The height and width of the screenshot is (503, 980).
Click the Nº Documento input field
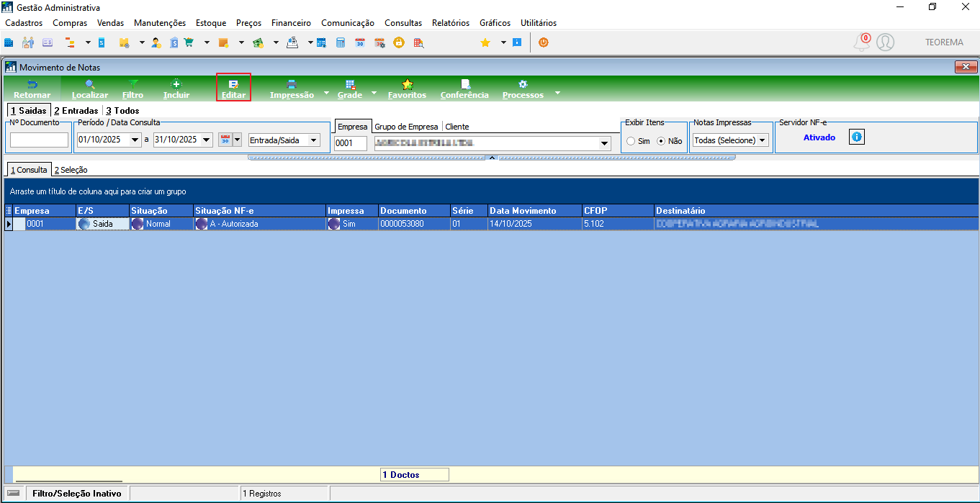point(39,140)
